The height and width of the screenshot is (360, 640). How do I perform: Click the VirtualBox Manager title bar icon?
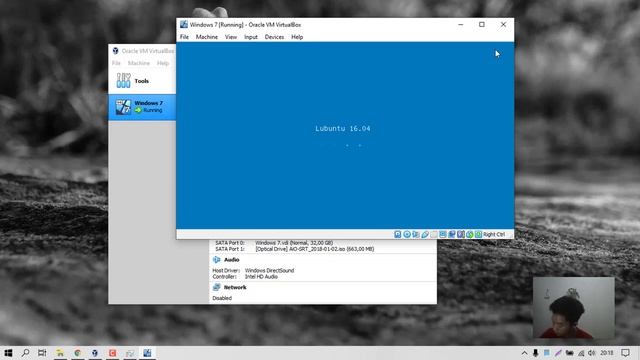[116, 51]
